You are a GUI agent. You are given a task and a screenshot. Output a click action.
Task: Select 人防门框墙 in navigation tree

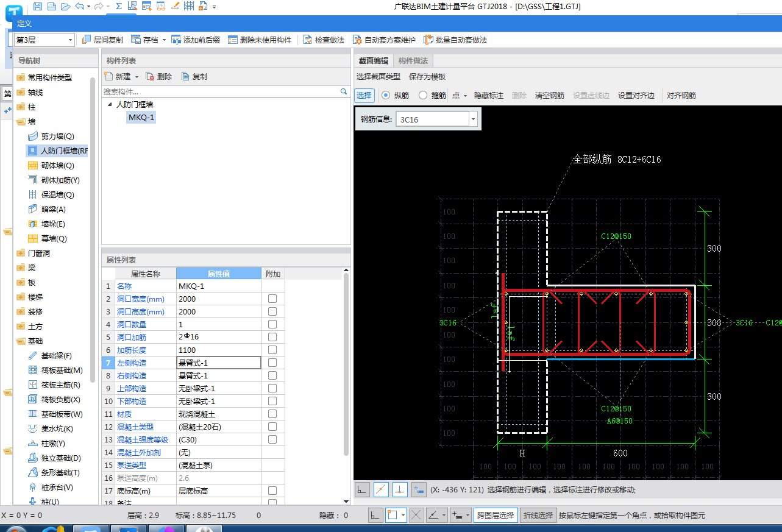coord(58,151)
